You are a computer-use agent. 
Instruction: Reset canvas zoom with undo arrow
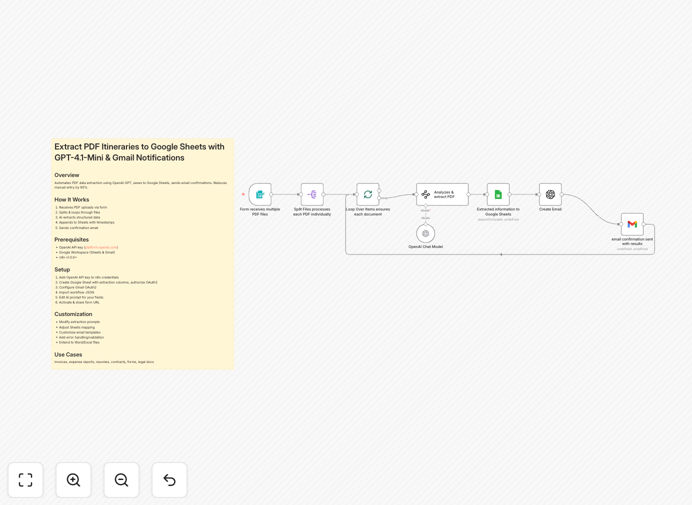pos(169,480)
